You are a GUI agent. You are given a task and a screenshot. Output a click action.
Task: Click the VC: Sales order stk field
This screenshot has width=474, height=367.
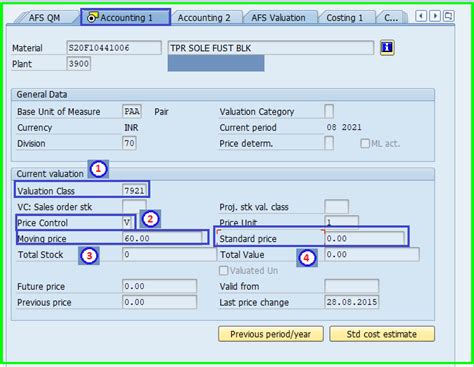(134, 207)
